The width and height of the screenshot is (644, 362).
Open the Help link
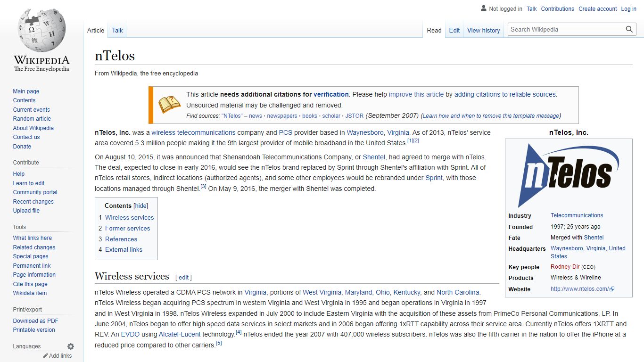pos(19,174)
